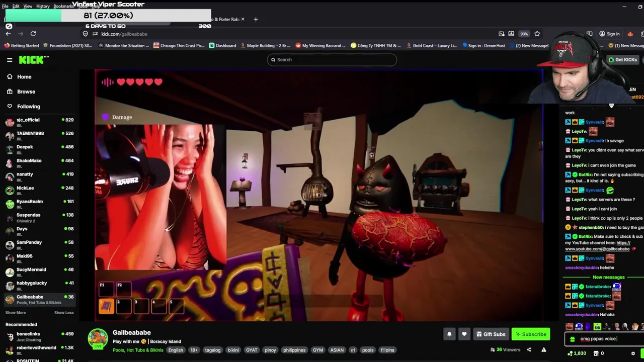Screen dimensions: 644x362
Task: Open the Edit menu
Action: [x=16, y=6]
